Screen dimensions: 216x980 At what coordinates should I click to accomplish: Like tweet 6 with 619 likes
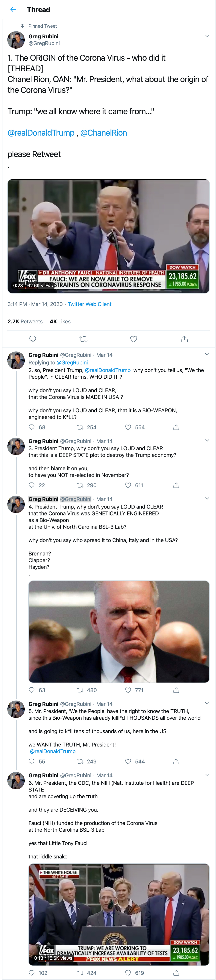pos(128,973)
